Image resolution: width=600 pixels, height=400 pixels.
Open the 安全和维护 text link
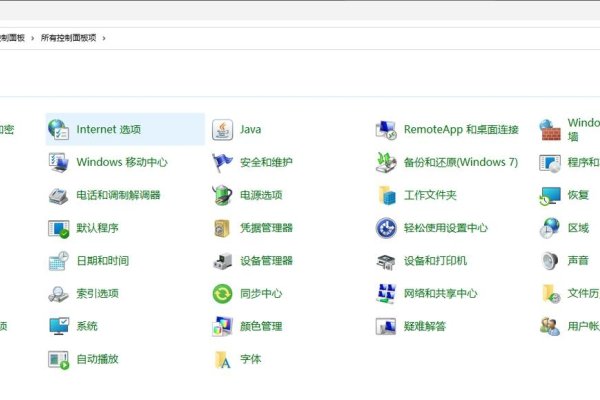click(266, 162)
